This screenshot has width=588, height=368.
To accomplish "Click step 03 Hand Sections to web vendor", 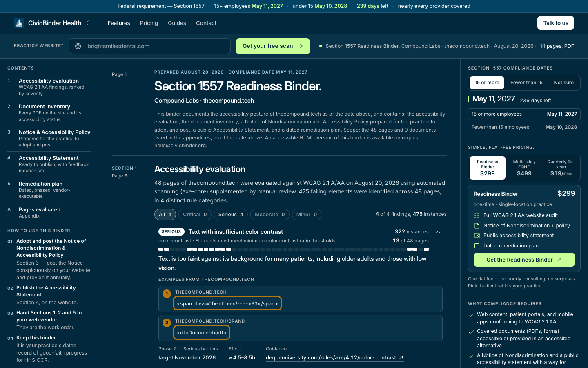I will click(49, 320).
